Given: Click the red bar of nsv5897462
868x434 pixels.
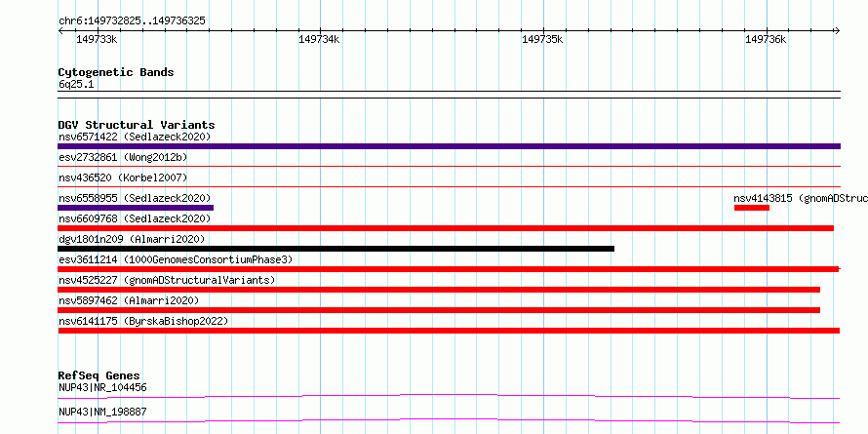Looking at the screenshot, I should 439,310.
